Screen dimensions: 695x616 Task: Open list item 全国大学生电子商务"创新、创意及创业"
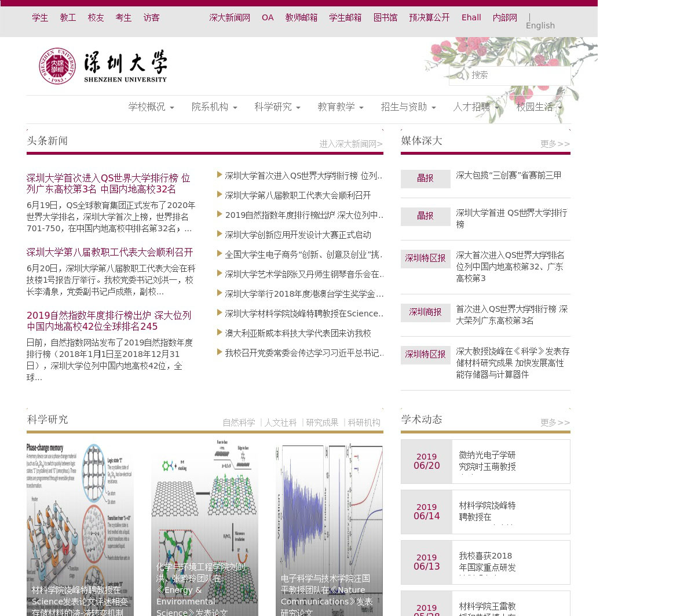coord(303,255)
